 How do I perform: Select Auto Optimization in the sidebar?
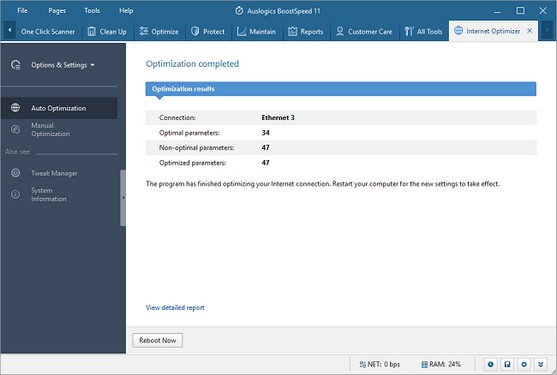tap(59, 108)
